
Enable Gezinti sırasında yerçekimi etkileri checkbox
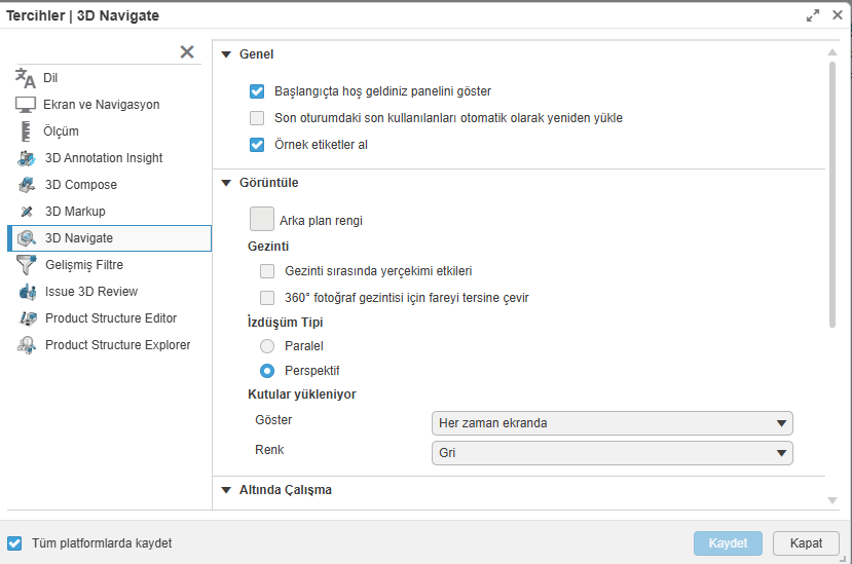267,271
